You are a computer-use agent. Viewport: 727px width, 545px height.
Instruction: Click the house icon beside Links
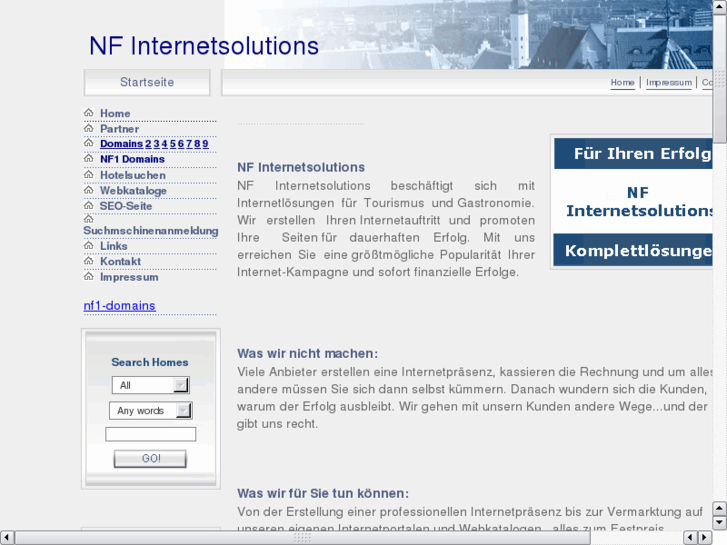pyautogui.click(x=89, y=245)
